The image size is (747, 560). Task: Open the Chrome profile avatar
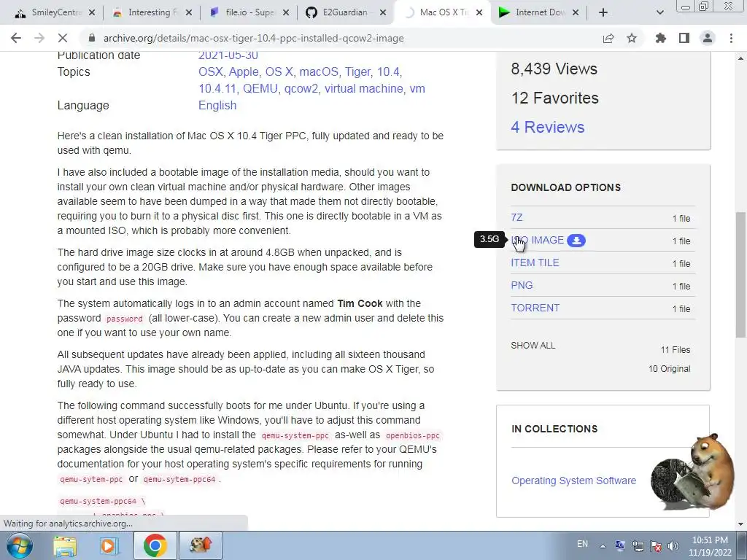[708, 38]
